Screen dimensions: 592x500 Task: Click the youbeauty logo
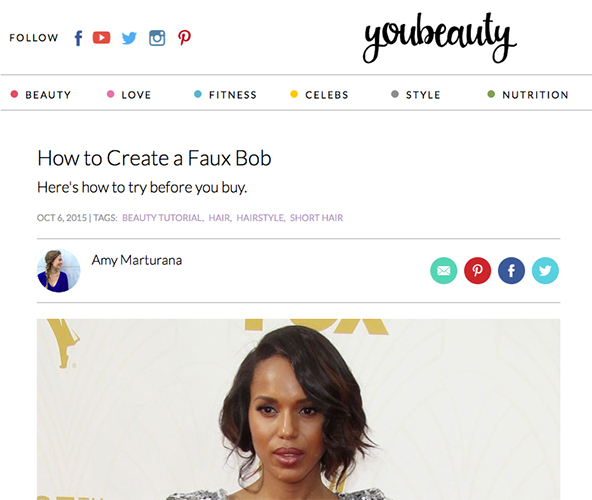coord(439,38)
